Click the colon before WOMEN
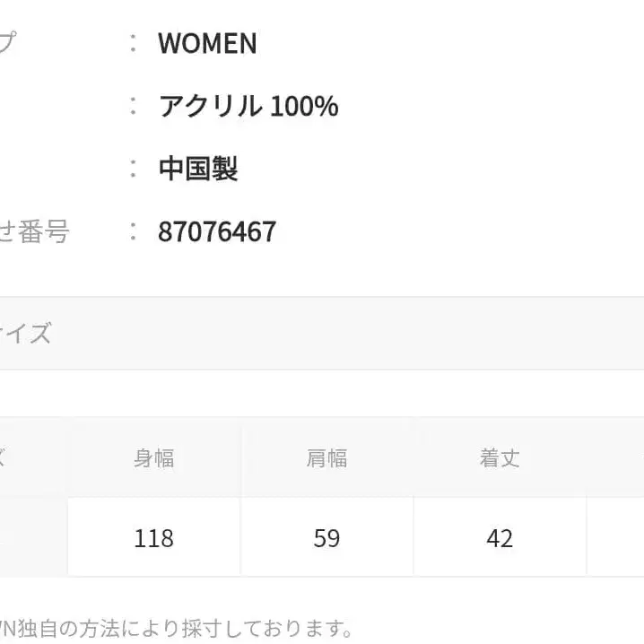The width and height of the screenshot is (644, 644). (133, 43)
